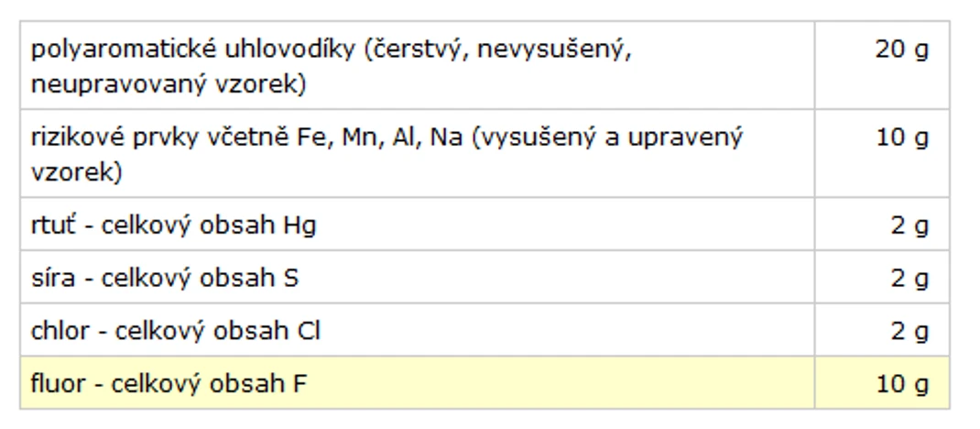Screen dimensions: 980x429
Task: Select the 2 g value for chlor
Action: [909, 331]
